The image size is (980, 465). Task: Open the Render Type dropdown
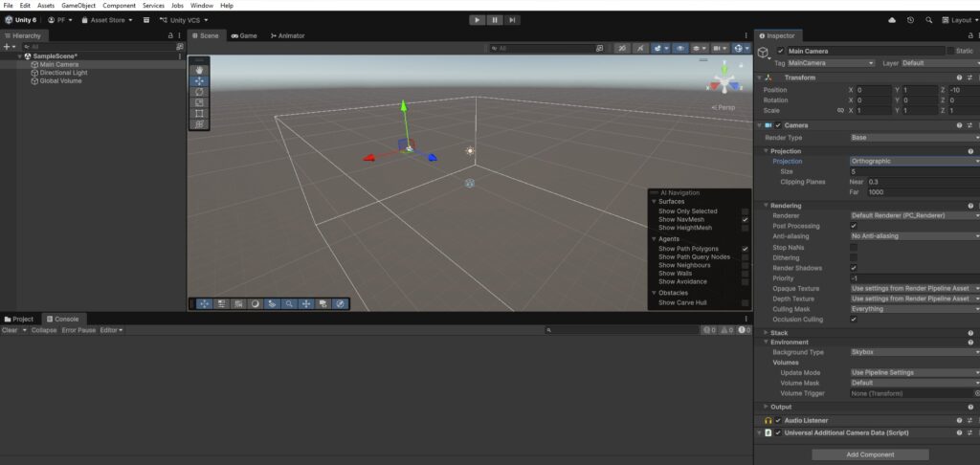pos(915,138)
